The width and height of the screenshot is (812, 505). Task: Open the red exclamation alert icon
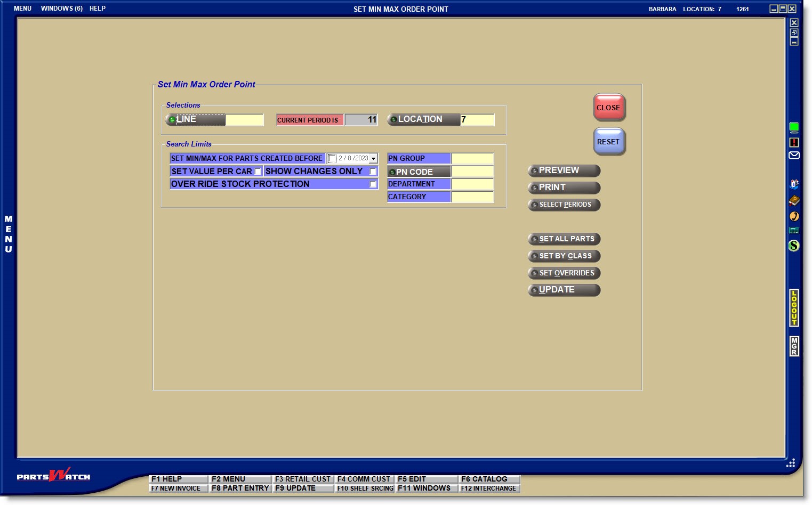[x=794, y=142]
